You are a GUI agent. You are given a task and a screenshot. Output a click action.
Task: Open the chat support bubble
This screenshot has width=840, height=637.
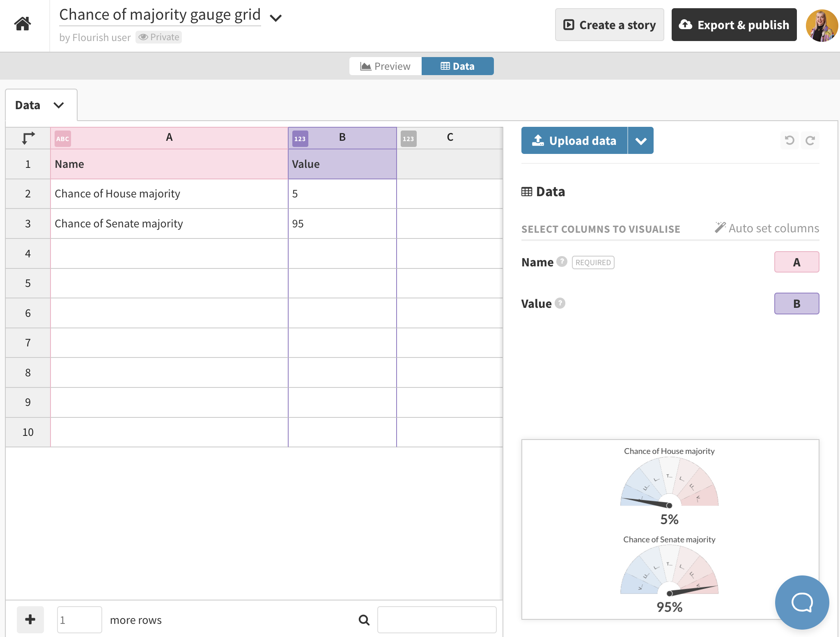tap(801, 602)
